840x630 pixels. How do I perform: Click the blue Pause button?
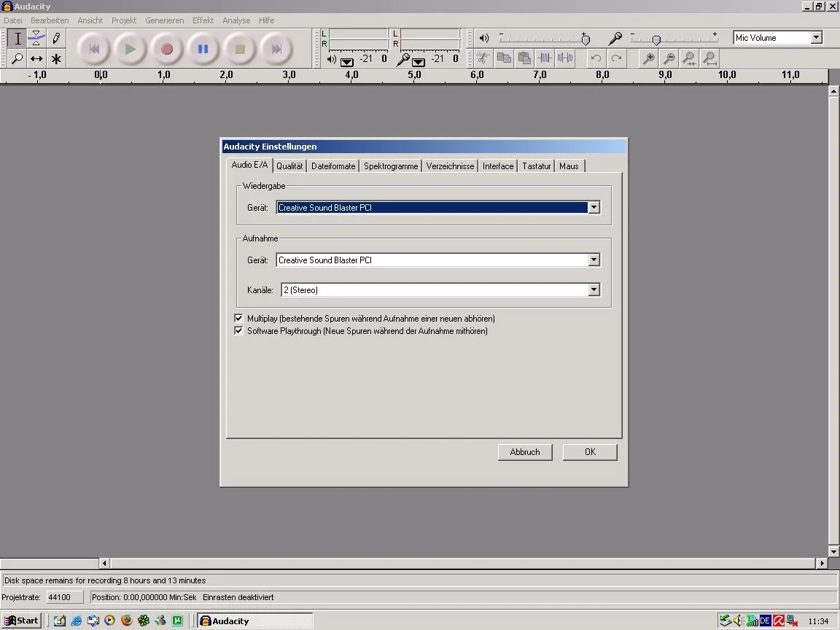203,49
